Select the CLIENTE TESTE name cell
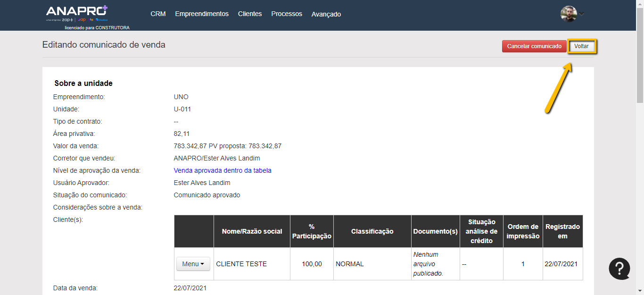The width and height of the screenshot is (644, 295). [x=241, y=264]
